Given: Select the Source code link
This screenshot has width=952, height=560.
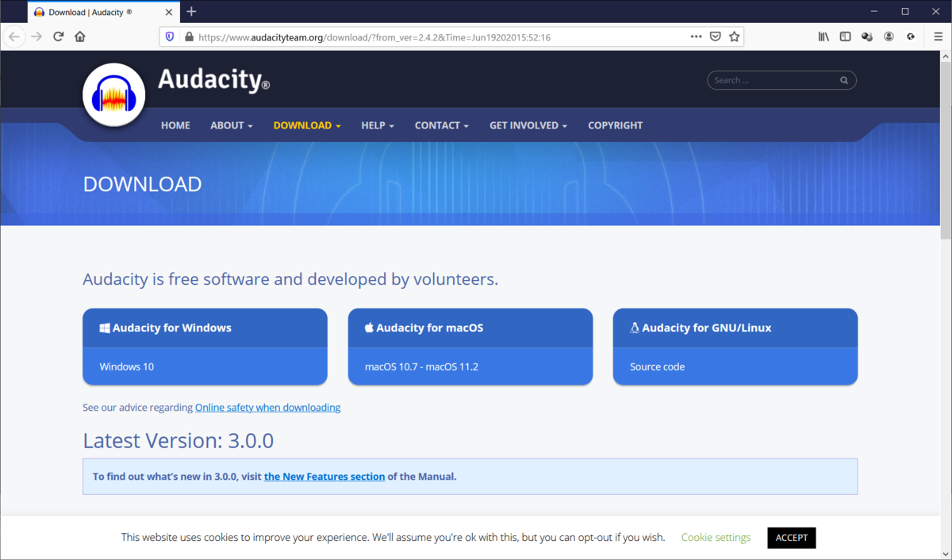Looking at the screenshot, I should coord(658,366).
